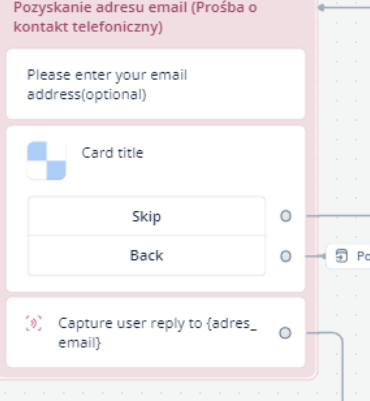The image size is (370, 401).
Task: Click the short connector between Back port and chip
Action: point(315,256)
